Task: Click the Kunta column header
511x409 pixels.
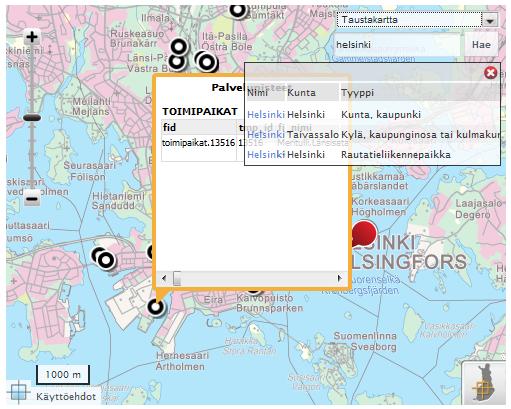Action: 312,93
